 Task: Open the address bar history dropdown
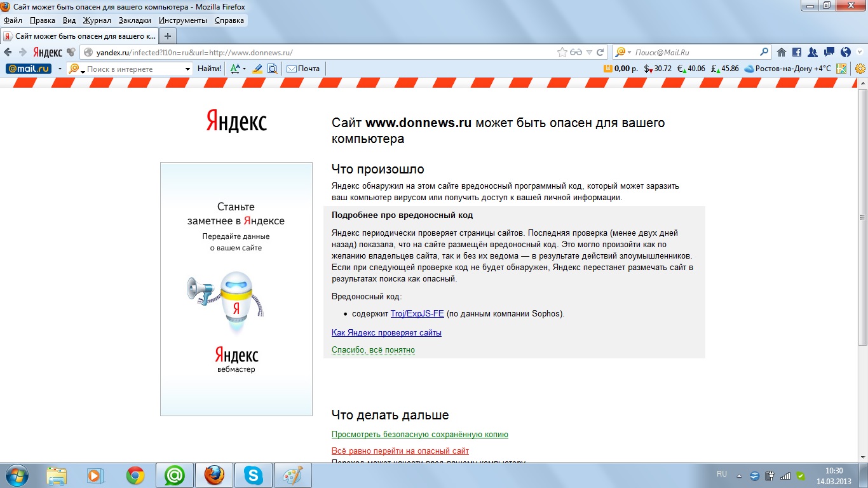pos(590,53)
